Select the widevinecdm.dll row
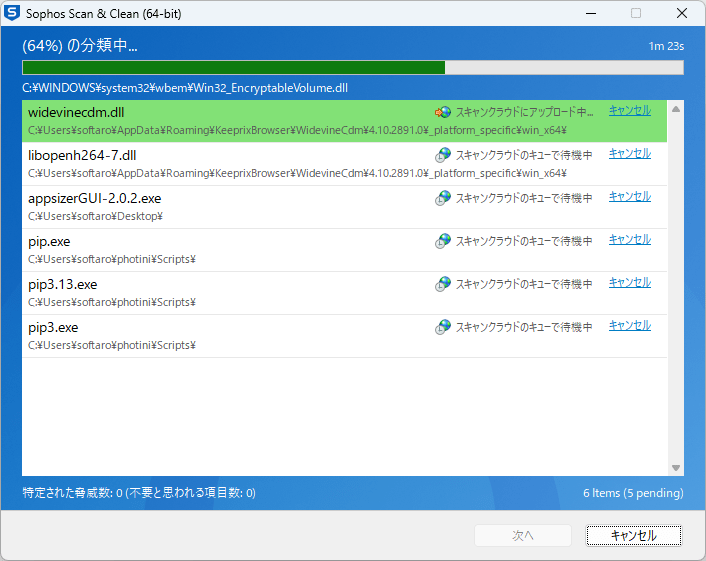This screenshot has width=706, height=561. pos(344,121)
